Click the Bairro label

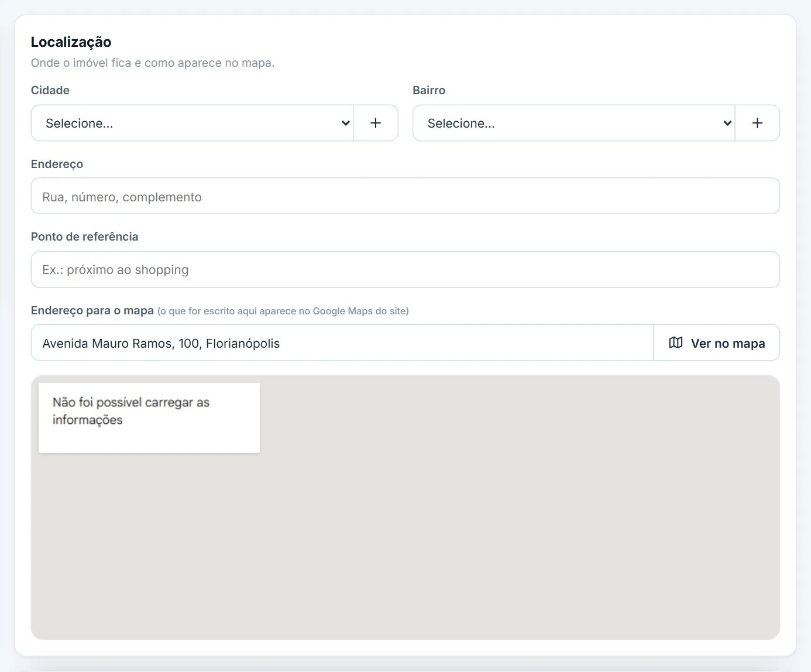(429, 90)
